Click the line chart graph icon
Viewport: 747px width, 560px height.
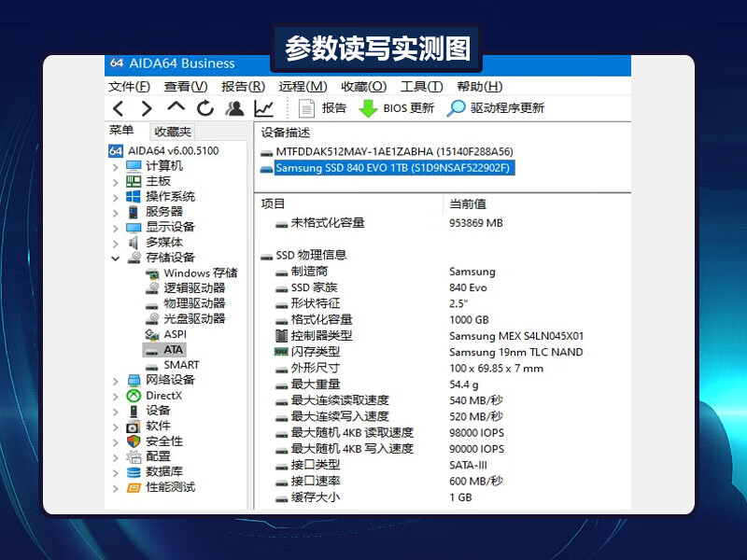pos(264,108)
